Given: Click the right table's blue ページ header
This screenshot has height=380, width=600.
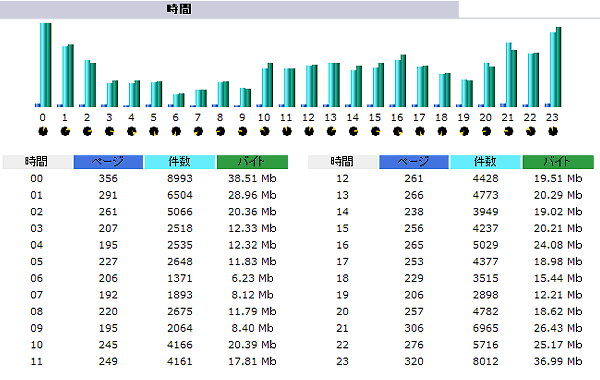Looking at the screenshot, I should (414, 161).
